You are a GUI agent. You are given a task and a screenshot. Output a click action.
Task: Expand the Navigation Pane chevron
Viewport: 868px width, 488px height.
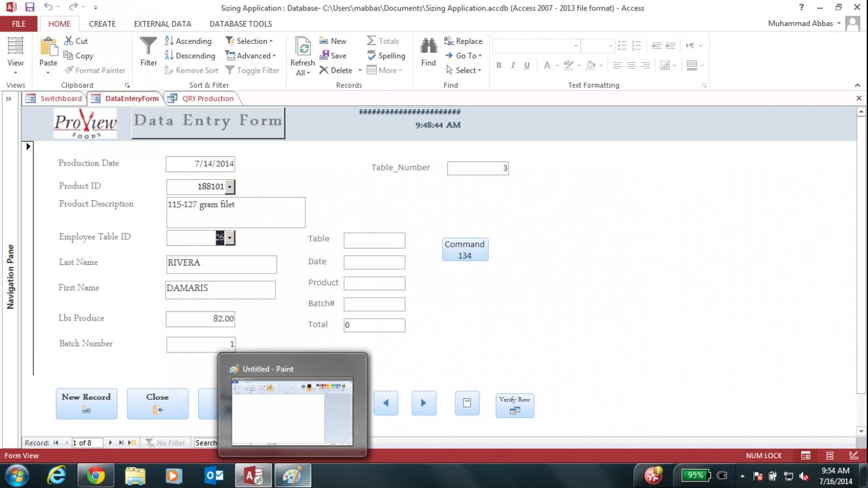[9, 99]
